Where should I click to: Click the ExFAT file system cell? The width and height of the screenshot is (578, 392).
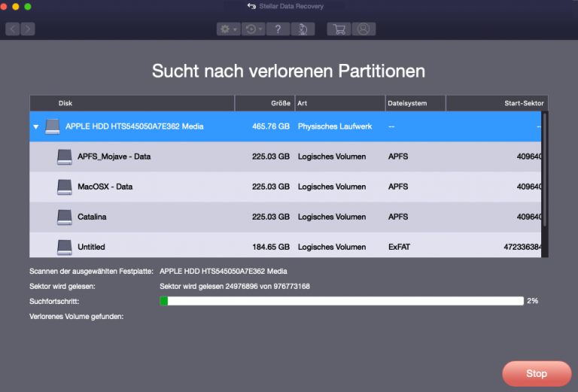tap(399, 247)
